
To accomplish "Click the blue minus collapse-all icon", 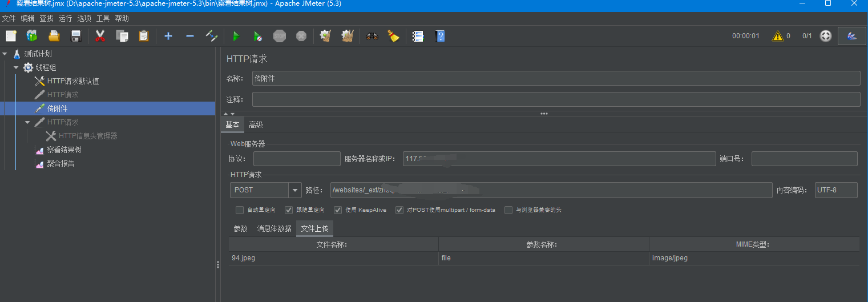I will click(x=190, y=36).
